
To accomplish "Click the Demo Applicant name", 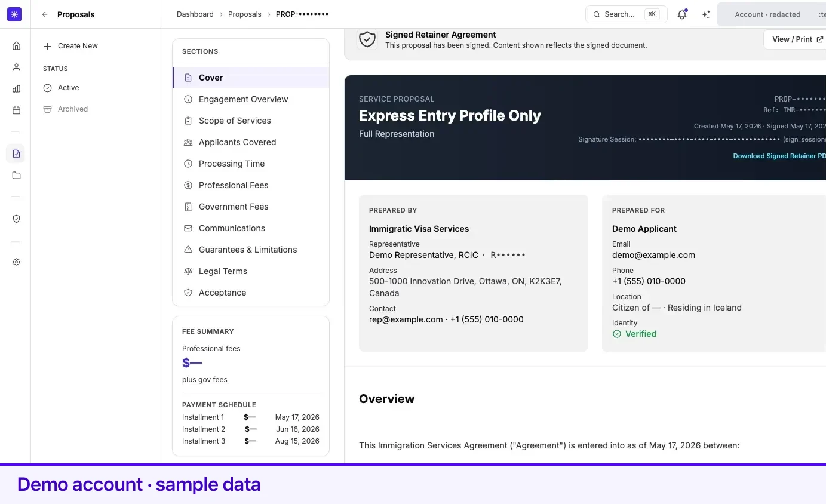I will (644, 229).
